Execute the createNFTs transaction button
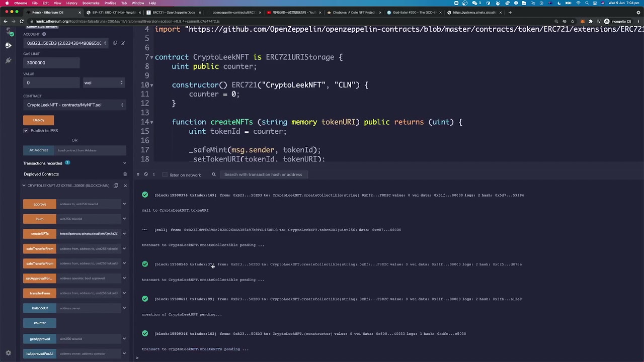The width and height of the screenshot is (644, 362). pyautogui.click(x=40, y=234)
